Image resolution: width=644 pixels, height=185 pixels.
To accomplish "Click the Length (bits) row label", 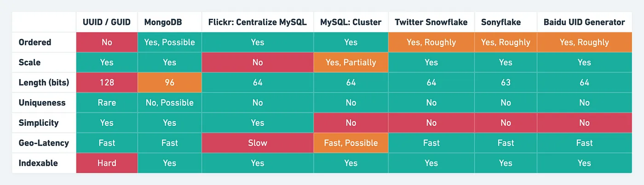I will tap(44, 83).
